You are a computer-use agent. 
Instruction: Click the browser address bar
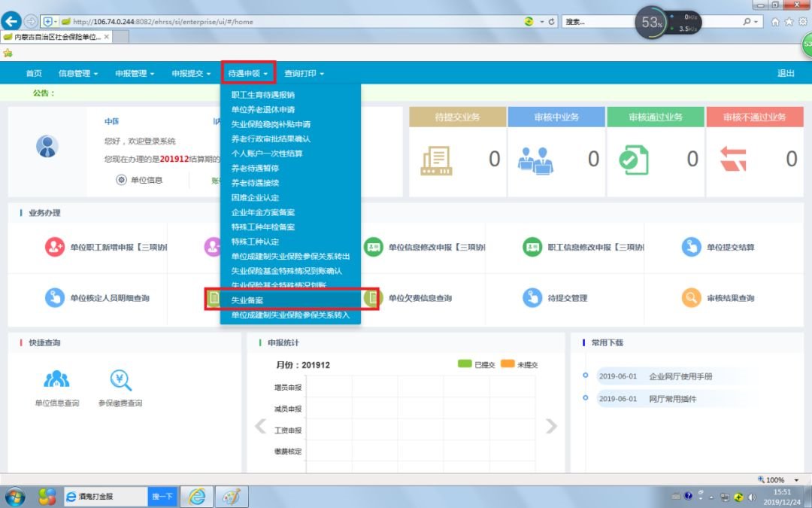coord(301,22)
